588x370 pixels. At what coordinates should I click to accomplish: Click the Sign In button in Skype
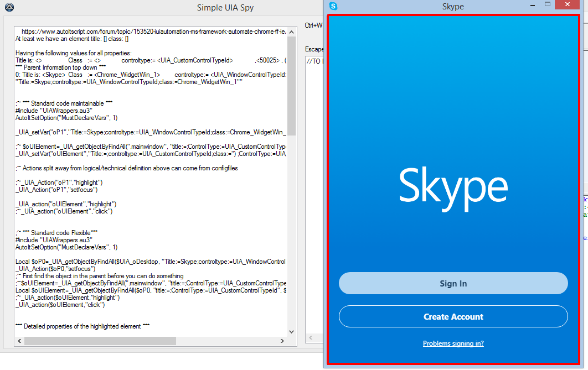(453, 284)
